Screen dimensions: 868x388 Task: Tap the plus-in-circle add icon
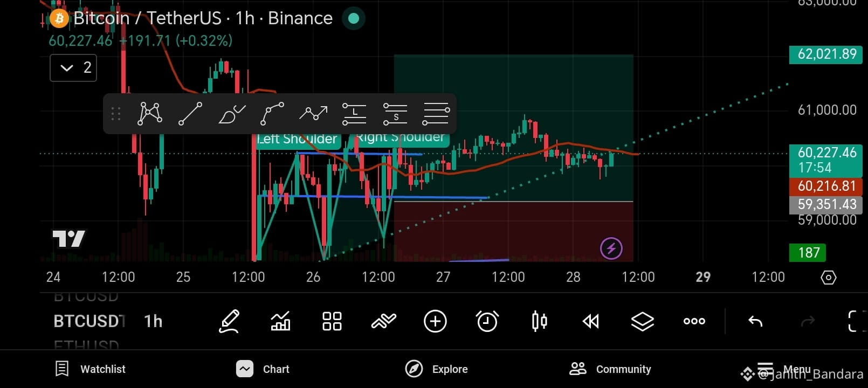click(436, 322)
